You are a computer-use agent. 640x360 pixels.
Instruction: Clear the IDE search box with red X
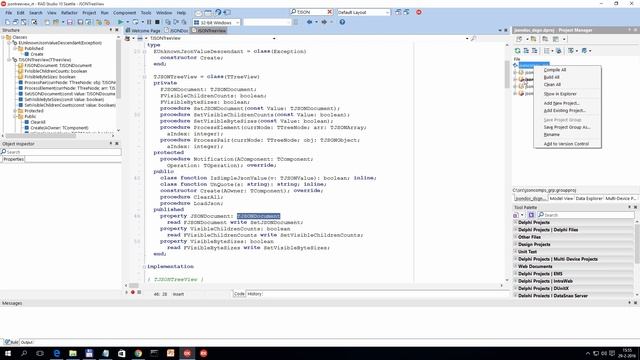tap(330, 12)
